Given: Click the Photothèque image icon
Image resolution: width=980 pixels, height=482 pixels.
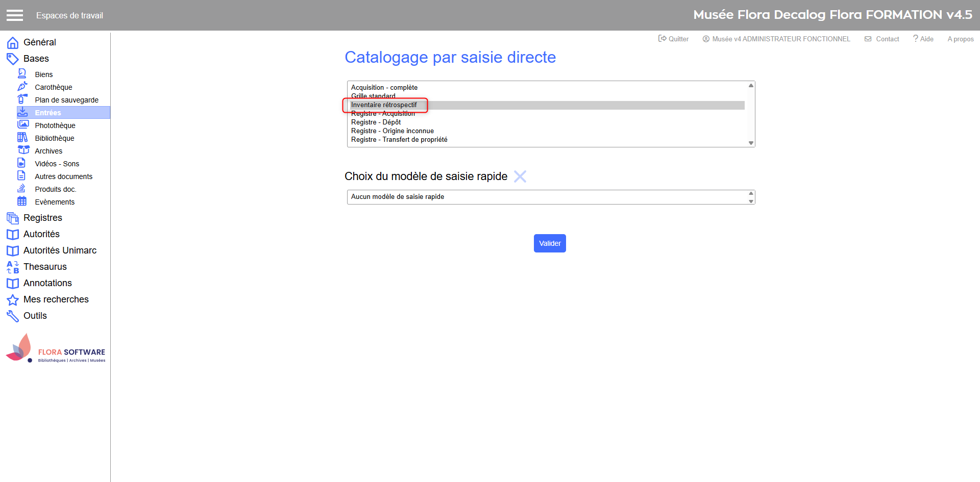Looking at the screenshot, I should tap(23, 124).
